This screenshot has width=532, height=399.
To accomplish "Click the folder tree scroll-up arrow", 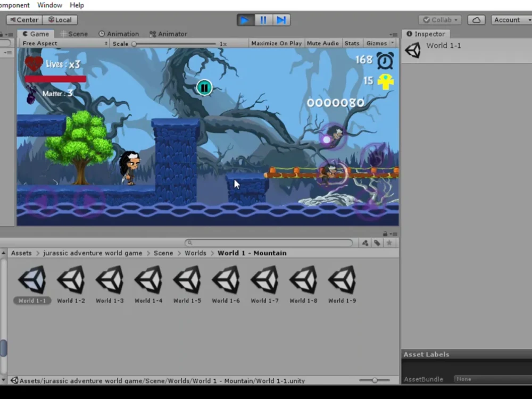I will tap(3, 253).
